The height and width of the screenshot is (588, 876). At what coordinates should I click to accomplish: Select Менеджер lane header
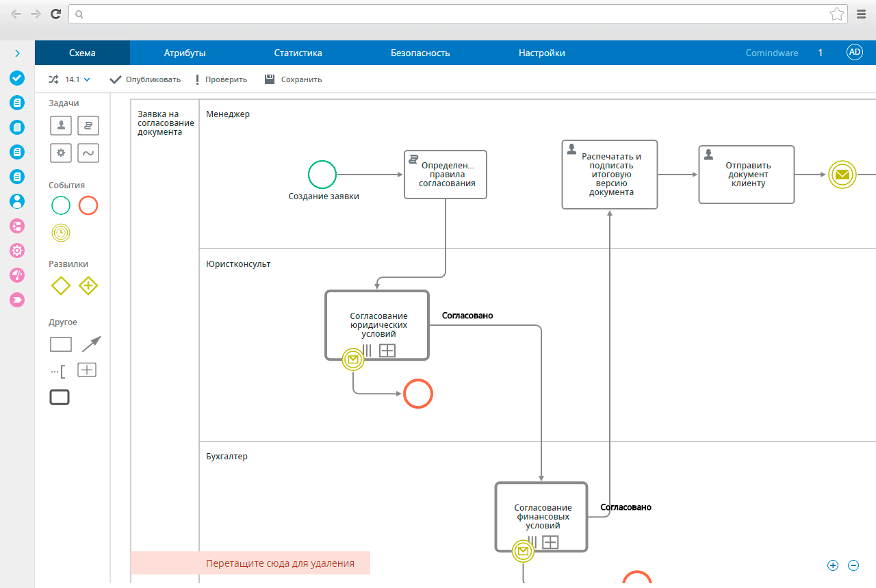pyautogui.click(x=228, y=114)
